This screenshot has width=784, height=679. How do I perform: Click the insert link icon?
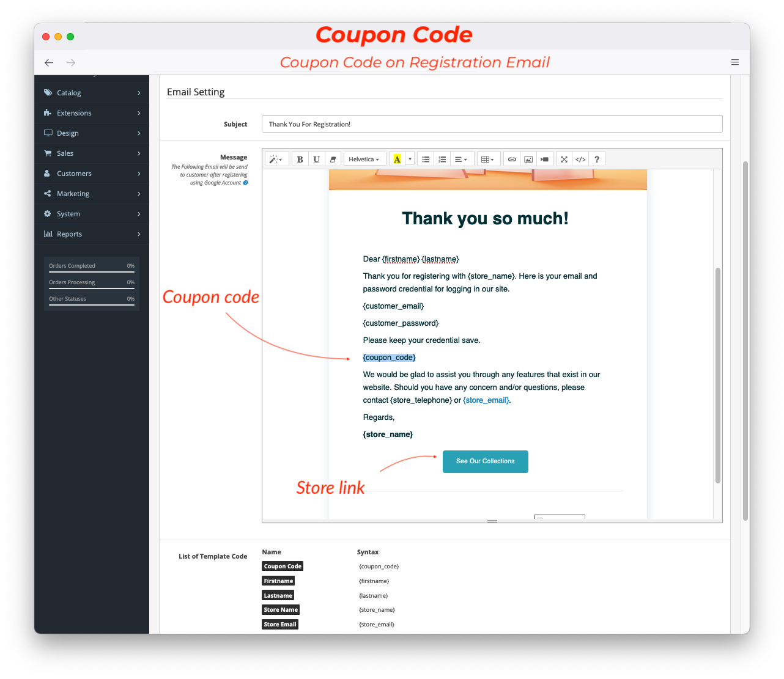[512, 160]
